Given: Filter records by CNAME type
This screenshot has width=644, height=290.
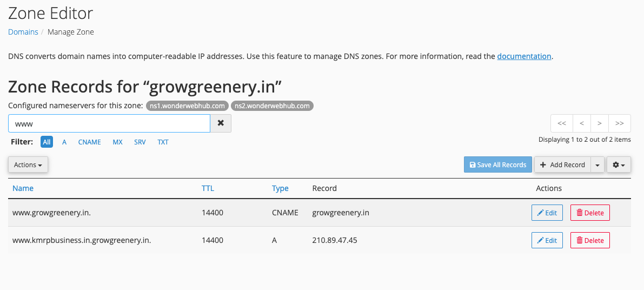Looking at the screenshot, I should 89,142.
